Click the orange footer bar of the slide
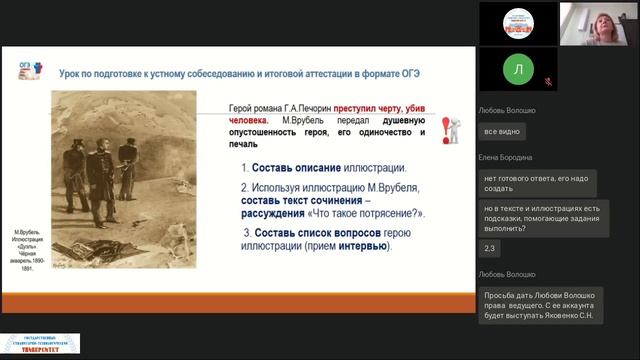The width and height of the screenshot is (640, 360). (x=239, y=303)
